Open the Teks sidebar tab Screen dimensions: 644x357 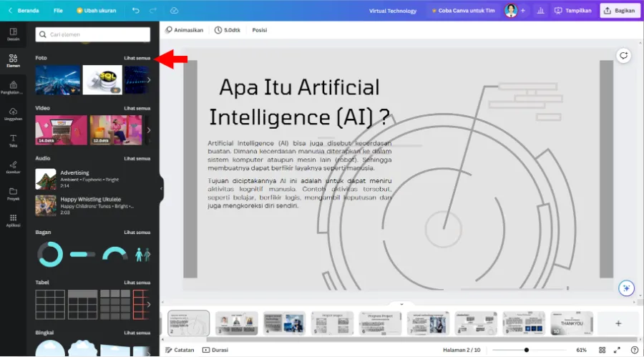(x=13, y=140)
